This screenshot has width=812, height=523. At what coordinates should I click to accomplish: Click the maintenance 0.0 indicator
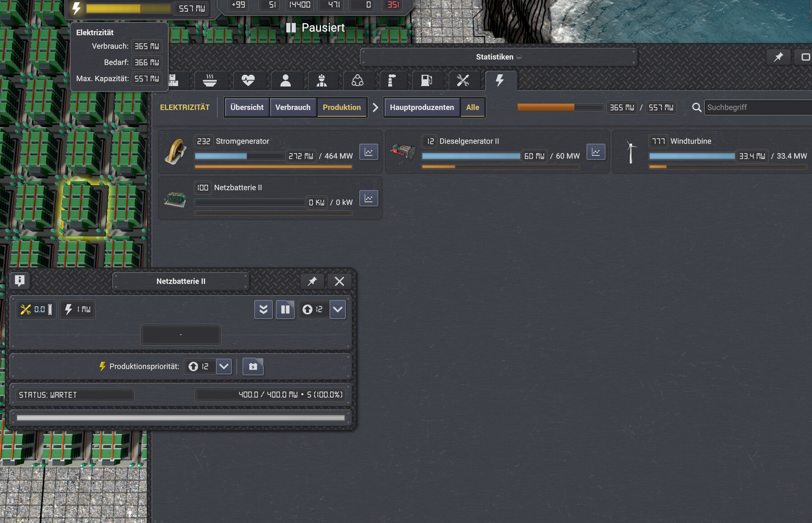pyautogui.click(x=37, y=309)
